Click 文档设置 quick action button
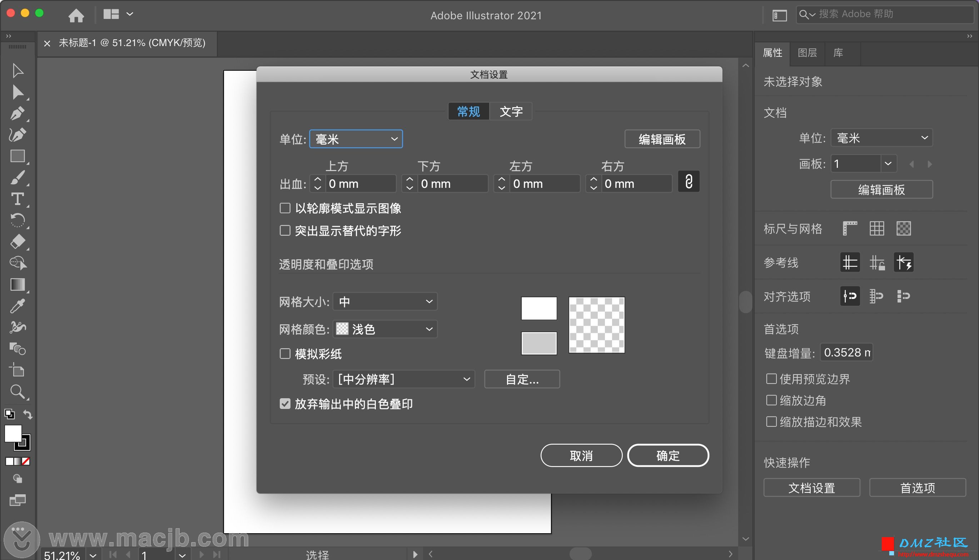Image resolution: width=979 pixels, height=560 pixels. pyautogui.click(x=812, y=488)
